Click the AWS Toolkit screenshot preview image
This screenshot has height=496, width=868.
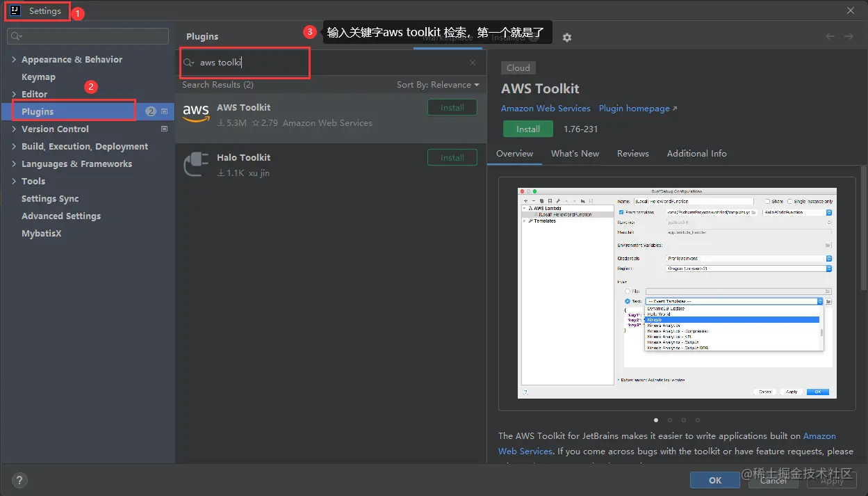point(677,293)
